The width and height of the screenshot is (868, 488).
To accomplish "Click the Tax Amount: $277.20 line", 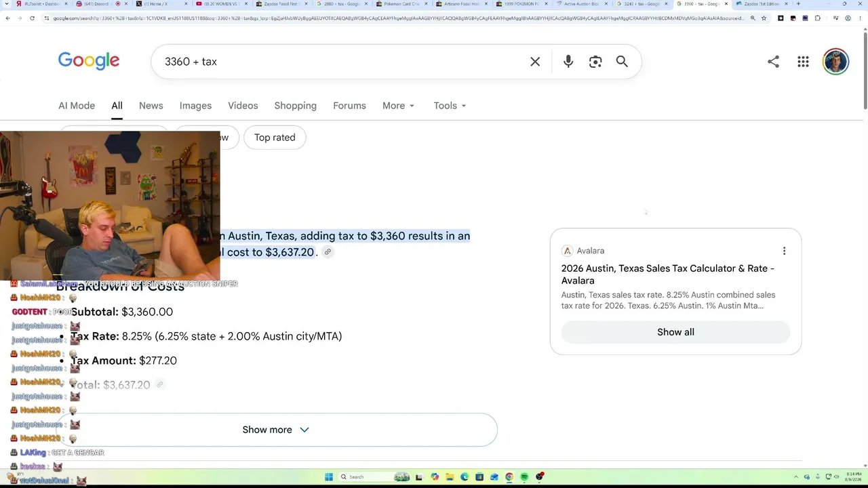I will click(124, 361).
